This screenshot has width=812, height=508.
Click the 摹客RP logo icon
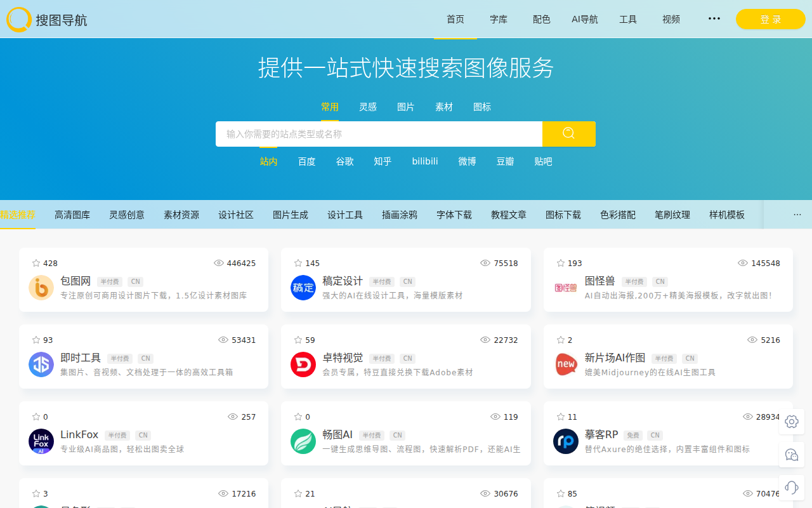click(x=566, y=441)
